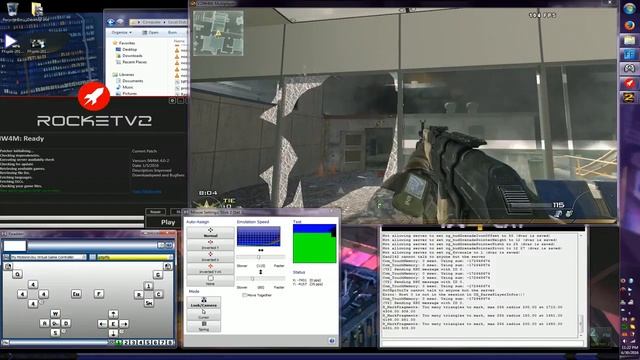Click the Normal auto-assign button
Viewport: 640px width, 360px height.
(x=210, y=233)
